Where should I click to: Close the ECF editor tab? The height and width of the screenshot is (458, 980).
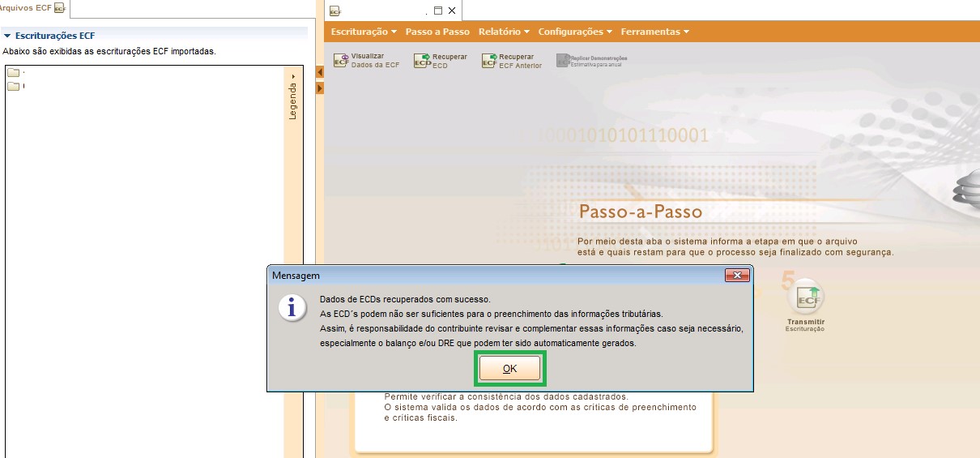coord(452,11)
